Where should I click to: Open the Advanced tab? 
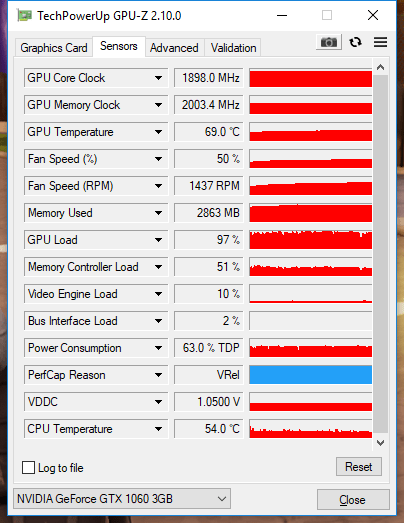pyautogui.click(x=174, y=48)
